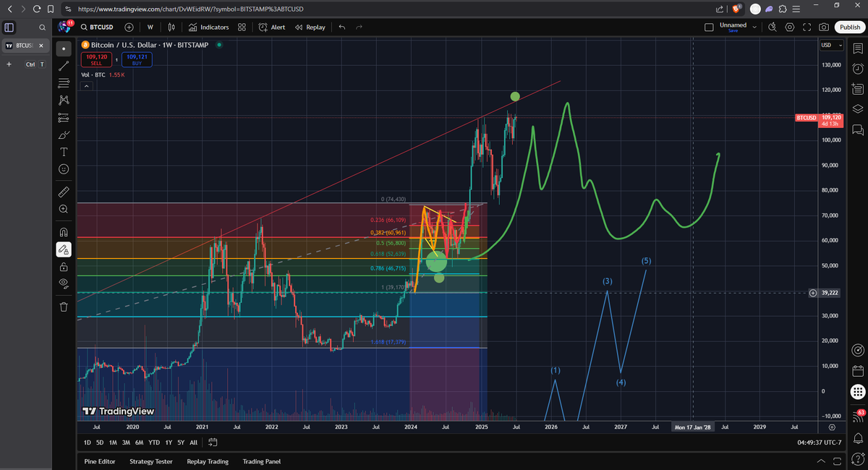Viewport: 868px width, 470px height.
Task: Select the 1D time range
Action: pos(88,442)
